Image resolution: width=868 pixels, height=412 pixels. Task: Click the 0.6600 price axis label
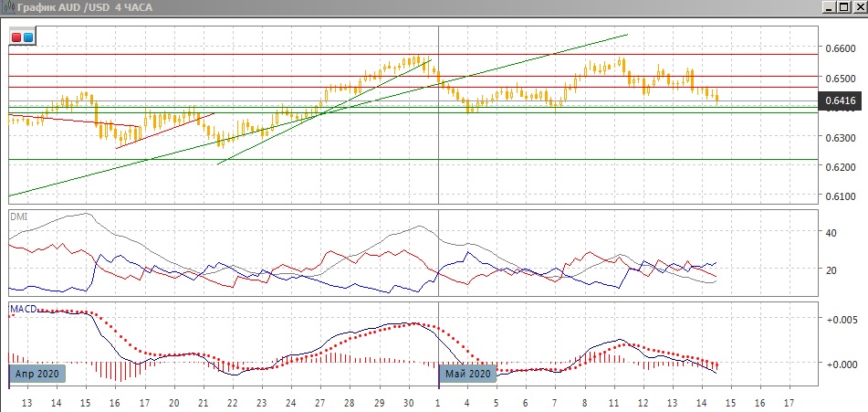click(x=839, y=49)
